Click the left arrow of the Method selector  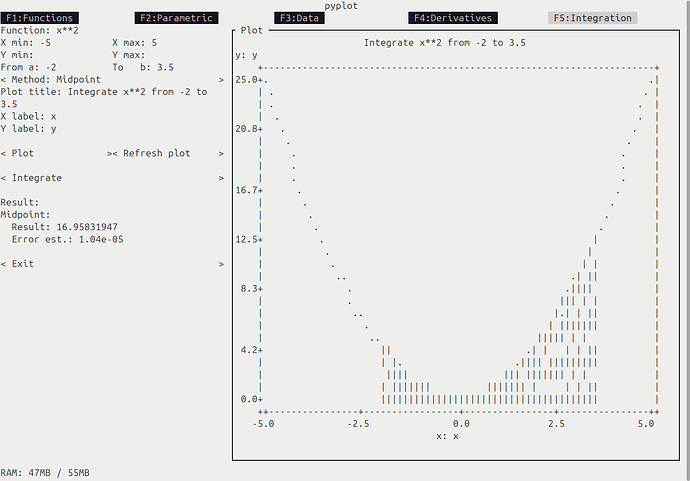coord(4,79)
